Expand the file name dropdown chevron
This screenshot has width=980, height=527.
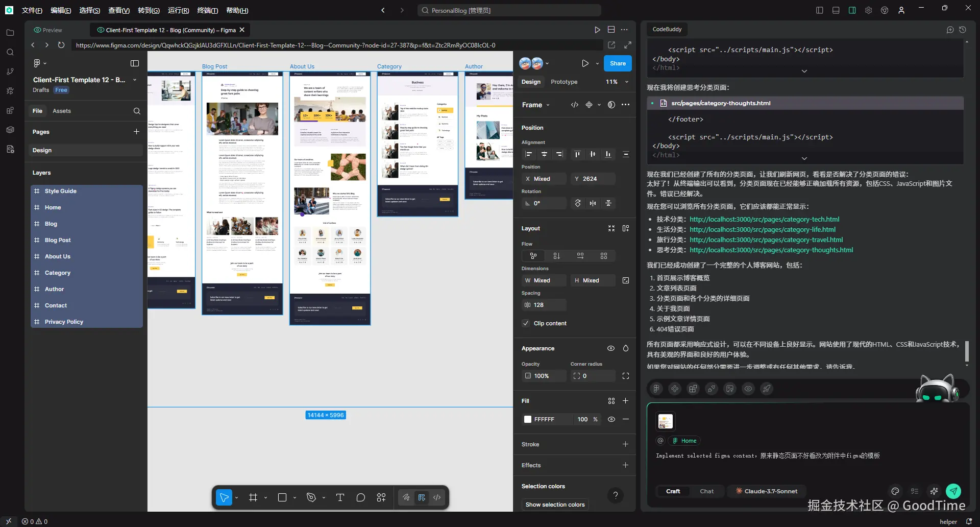[x=135, y=80]
